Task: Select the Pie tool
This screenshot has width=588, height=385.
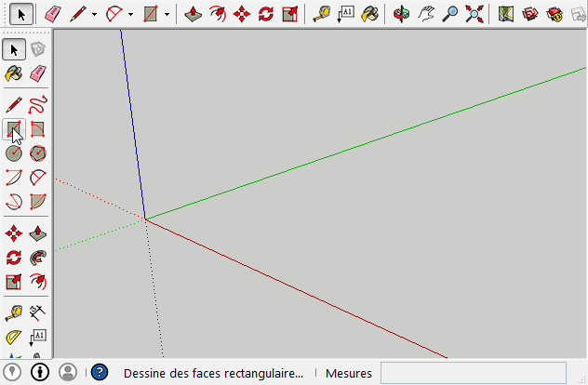Action: coord(38,201)
